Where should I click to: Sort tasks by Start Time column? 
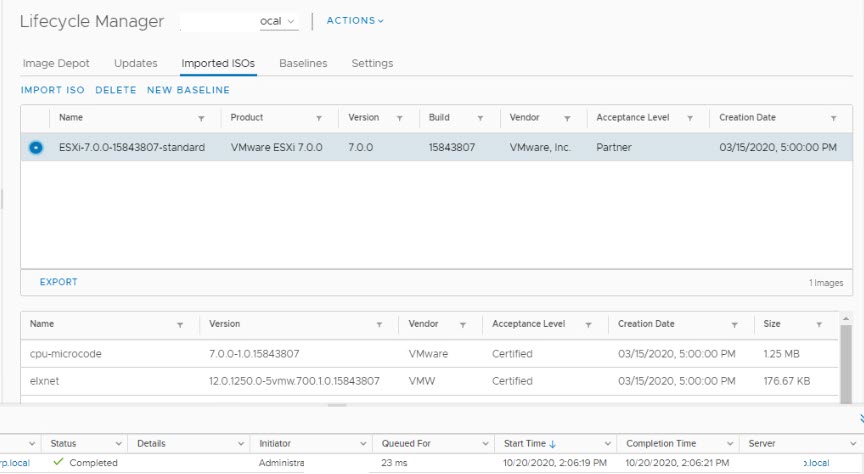click(x=530, y=443)
